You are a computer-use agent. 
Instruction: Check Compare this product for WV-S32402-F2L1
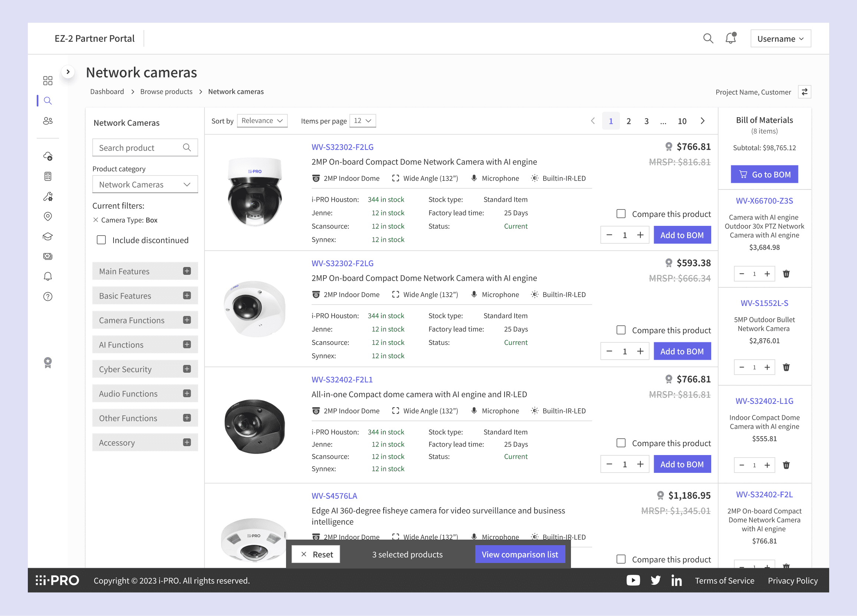pyautogui.click(x=621, y=443)
